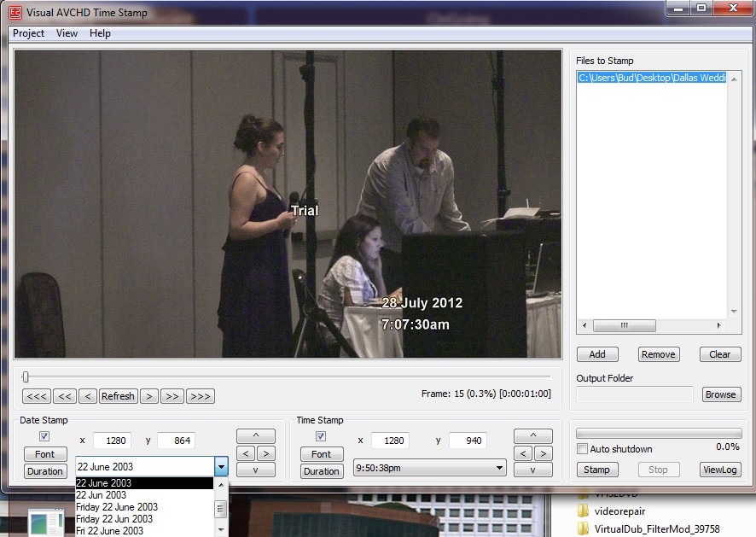Viewport: 756px width, 537px height.
Task: Nudge the date stamp right with the > arrow
Action: tap(266, 453)
